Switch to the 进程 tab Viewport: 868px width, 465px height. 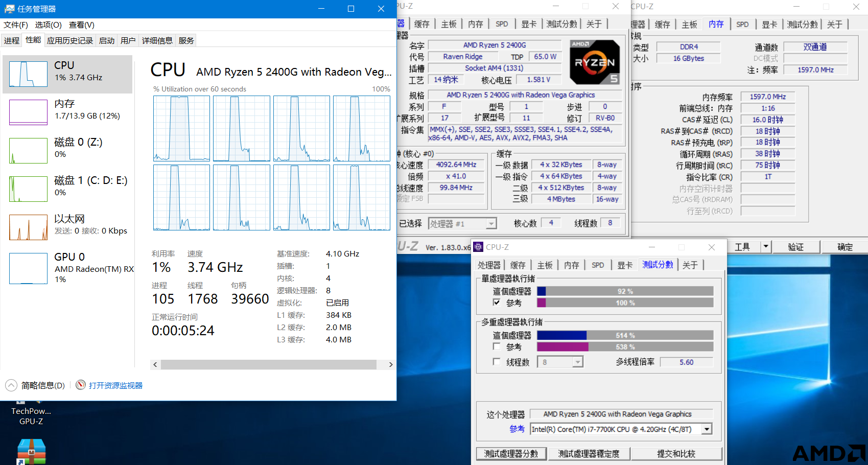pos(11,40)
